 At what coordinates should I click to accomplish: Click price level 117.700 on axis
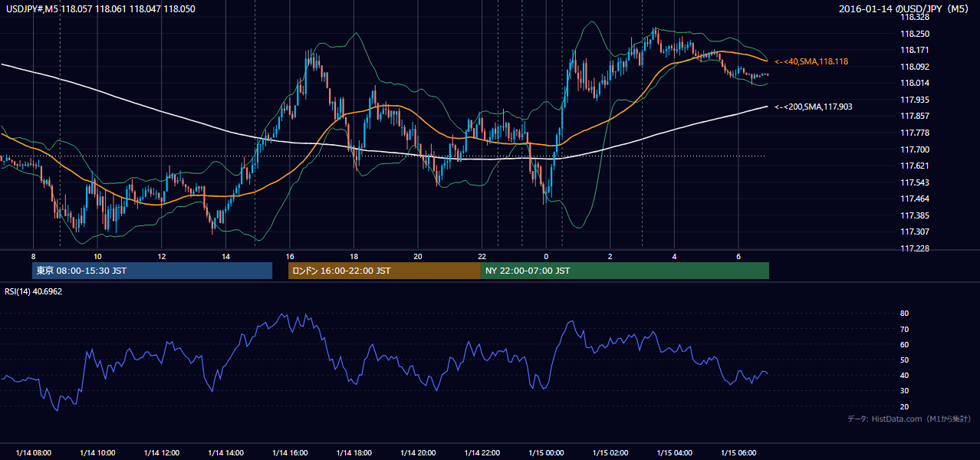(x=914, y=149)
